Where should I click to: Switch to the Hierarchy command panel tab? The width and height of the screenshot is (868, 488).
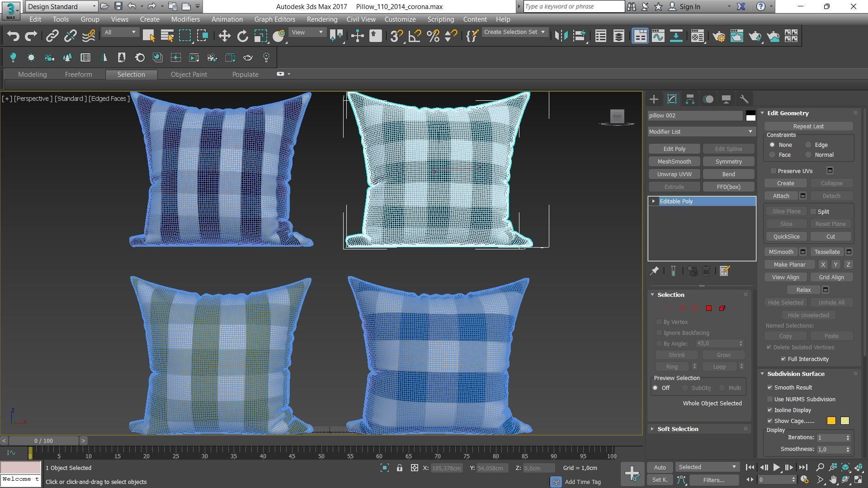[x=690, y=99]
